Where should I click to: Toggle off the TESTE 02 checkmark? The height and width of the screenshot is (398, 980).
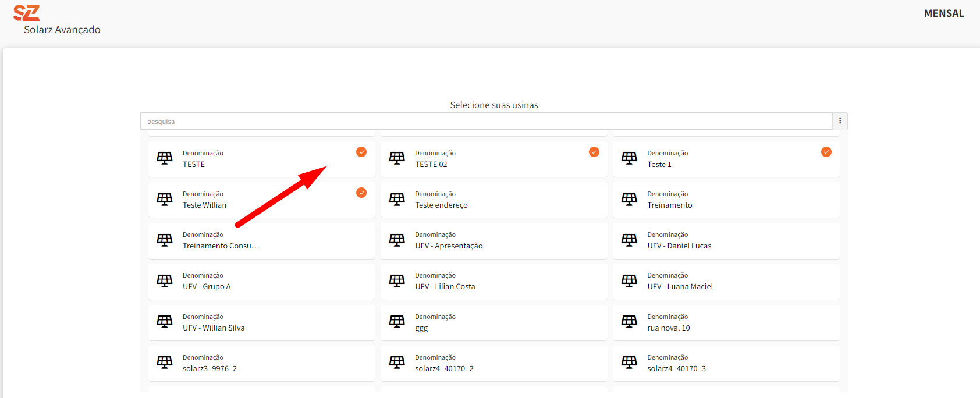pos(594,152)
